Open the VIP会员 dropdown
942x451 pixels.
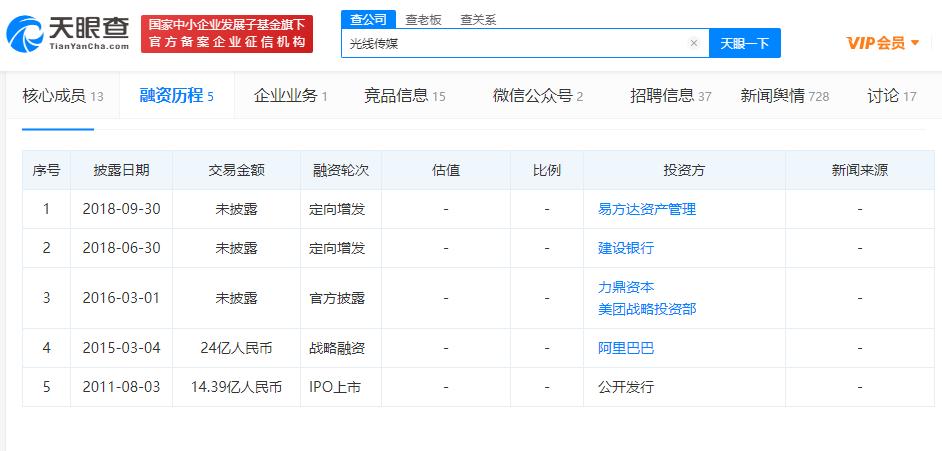[883, 43]
